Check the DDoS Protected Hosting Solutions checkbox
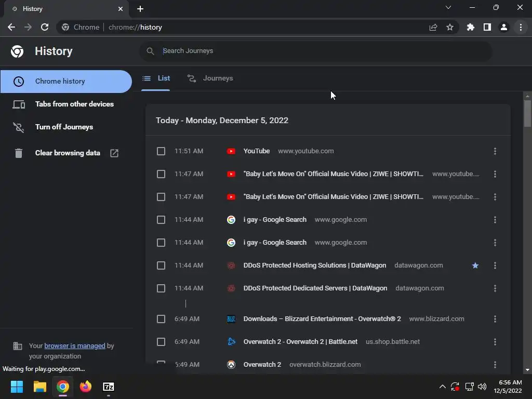This screenshot has height=399, width=532. pyautogui.click(x=161, y=265)
